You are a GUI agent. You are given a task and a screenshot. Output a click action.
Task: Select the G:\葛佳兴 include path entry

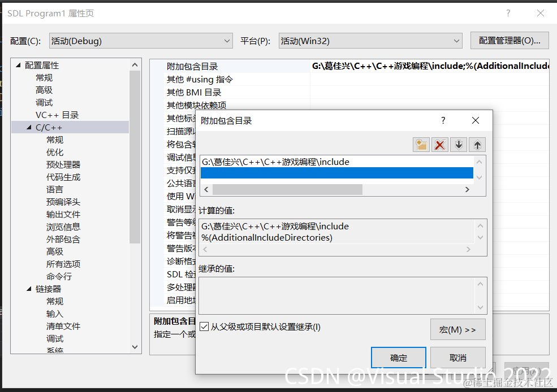(x=337, y=162)
